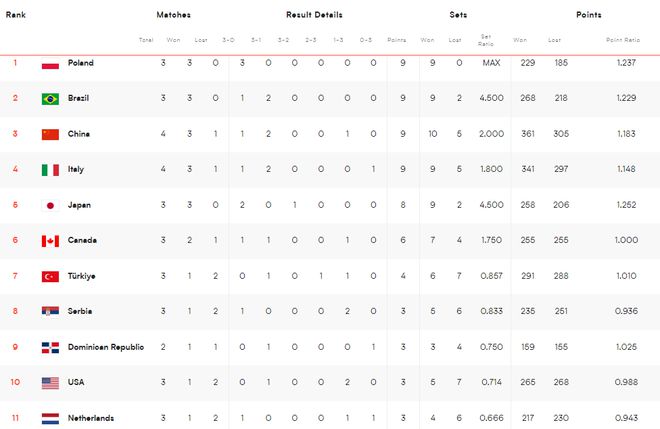Click the Poland flag icon
This screenshot has width=660, height=429.
(x=51, y=64)
